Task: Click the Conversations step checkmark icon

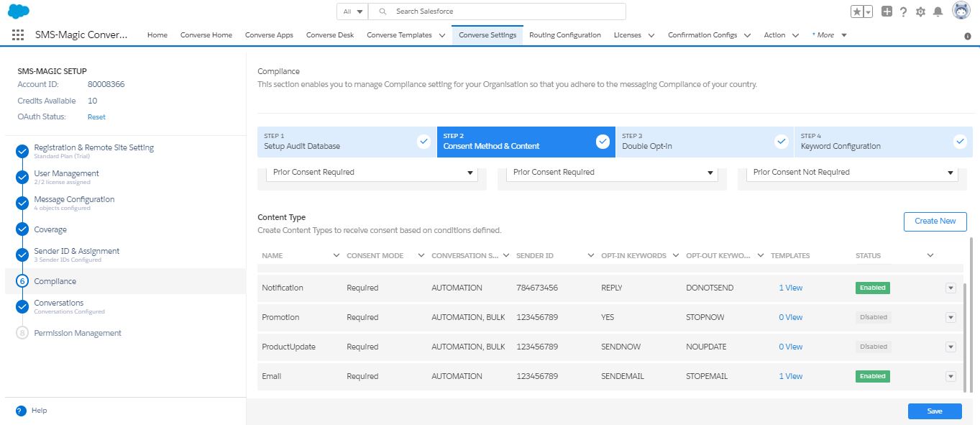Action: pos(22,306)
